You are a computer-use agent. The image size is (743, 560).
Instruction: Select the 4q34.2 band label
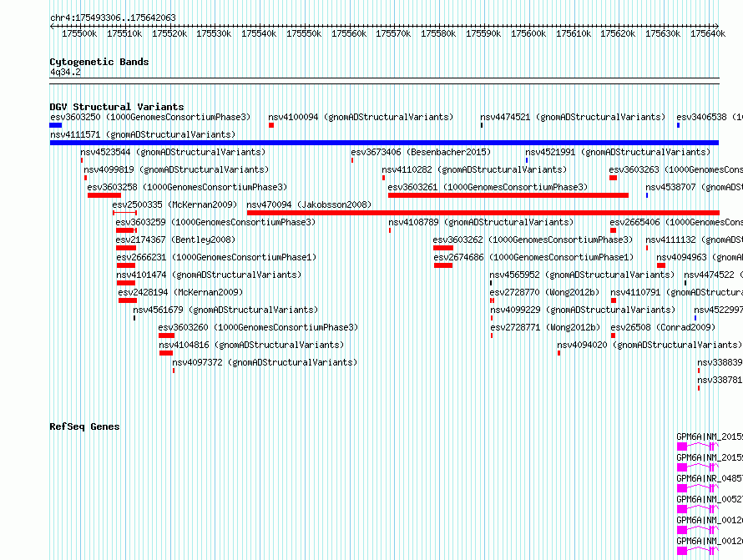tap(65, 72)
